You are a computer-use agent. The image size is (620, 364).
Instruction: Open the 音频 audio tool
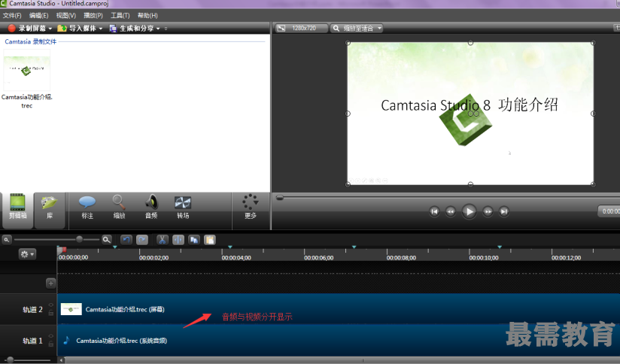(151, 207)
